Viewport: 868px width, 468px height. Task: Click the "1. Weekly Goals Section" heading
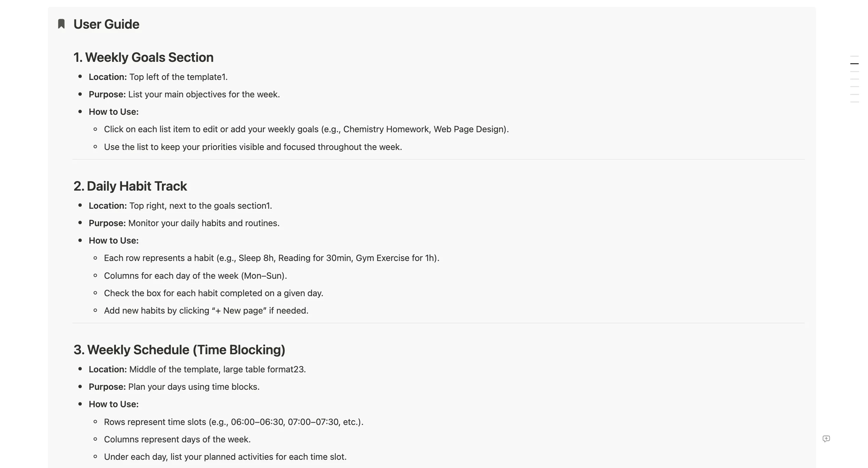click(144, 57)
